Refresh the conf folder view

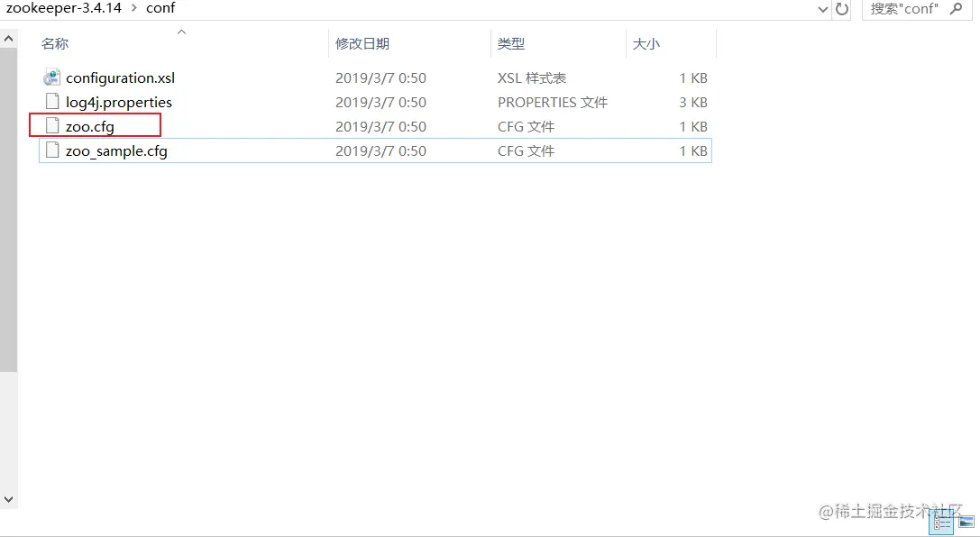coord(842,9)
